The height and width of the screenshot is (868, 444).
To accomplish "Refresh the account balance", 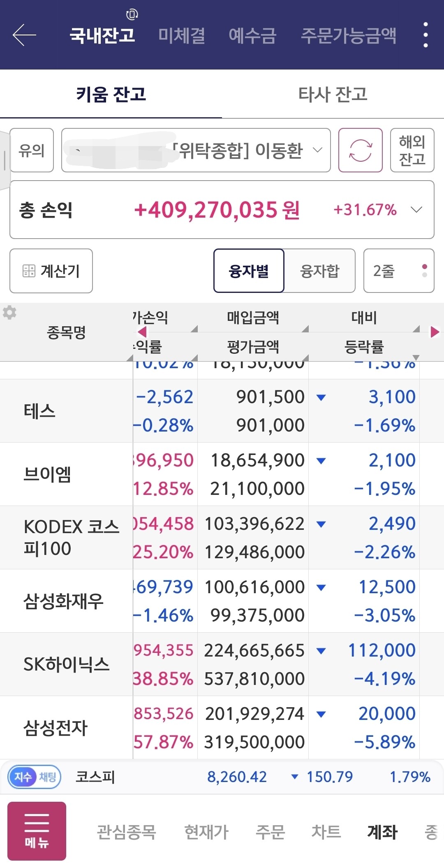I will pos(361,150).
